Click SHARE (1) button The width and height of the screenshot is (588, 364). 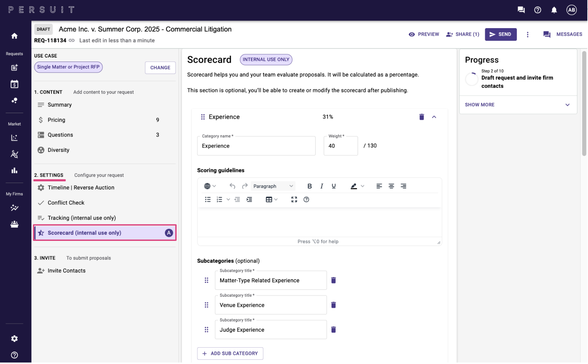[463, 34]
